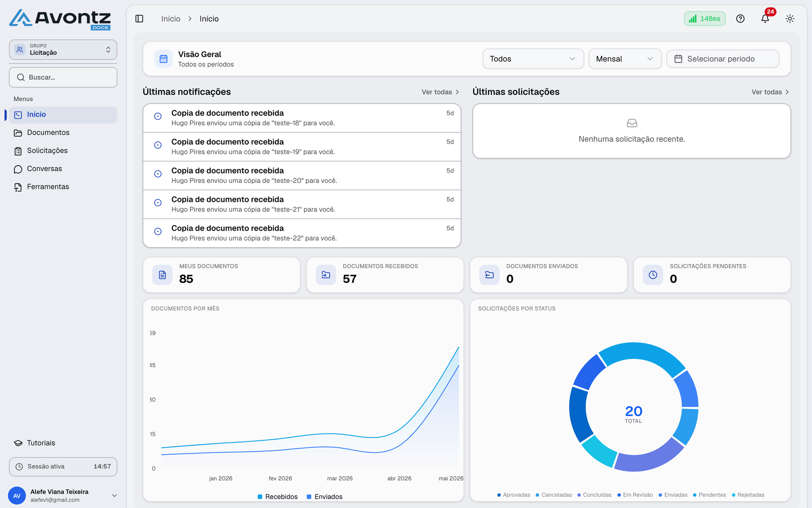The width and height of the screenshot is (812, 508).
Task: Go to Início in sidebar
Action: coord(63,115)
